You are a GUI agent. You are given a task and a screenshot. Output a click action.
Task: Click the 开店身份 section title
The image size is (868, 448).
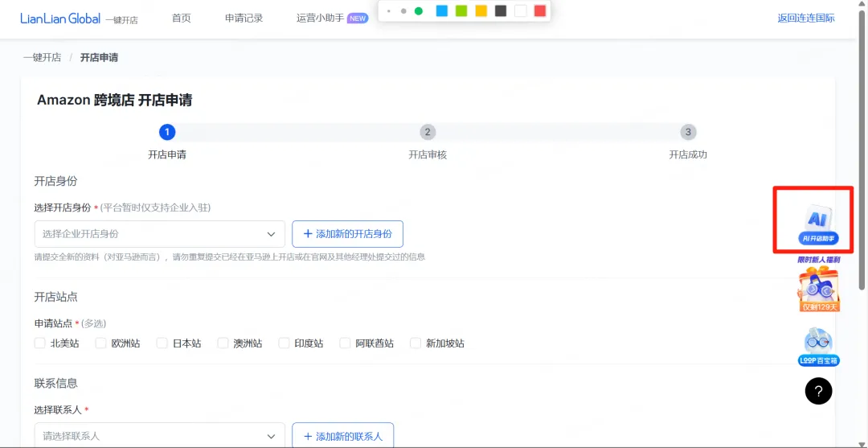tap(56, 181)
